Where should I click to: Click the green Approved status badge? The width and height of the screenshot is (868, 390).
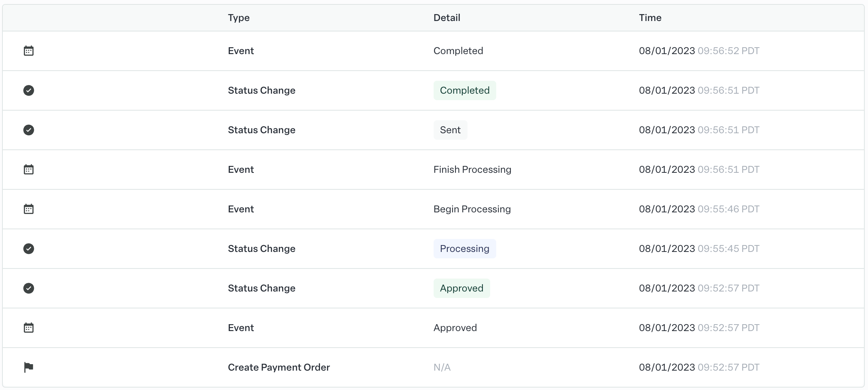click(461, 288)
